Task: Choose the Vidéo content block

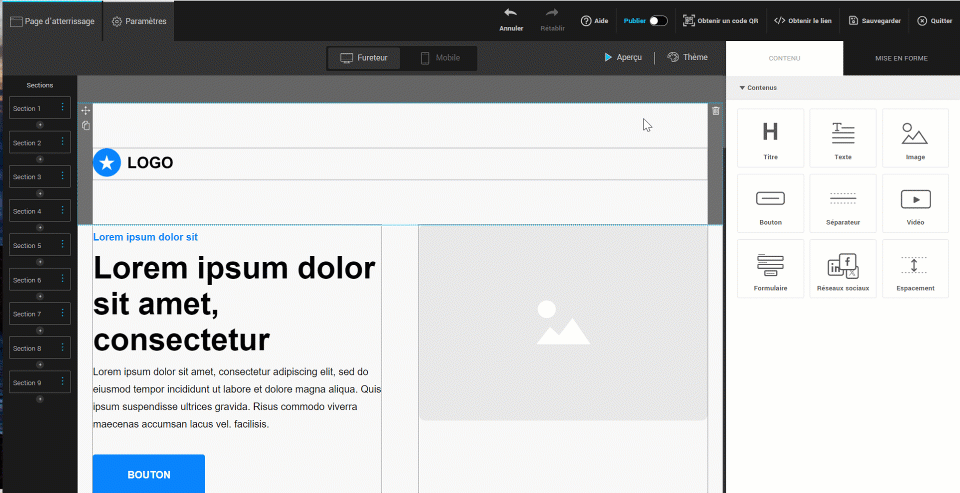Action: [x=914, y=204]
